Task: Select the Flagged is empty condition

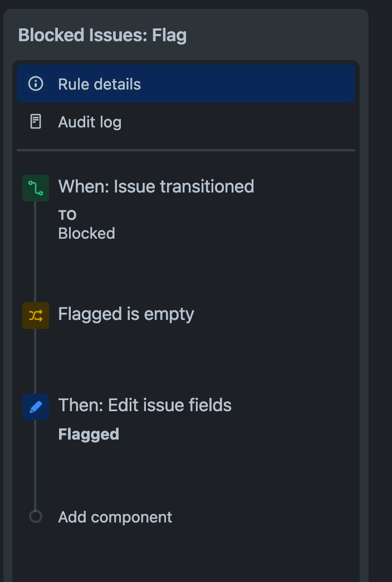Action: (x=126, y=314)
